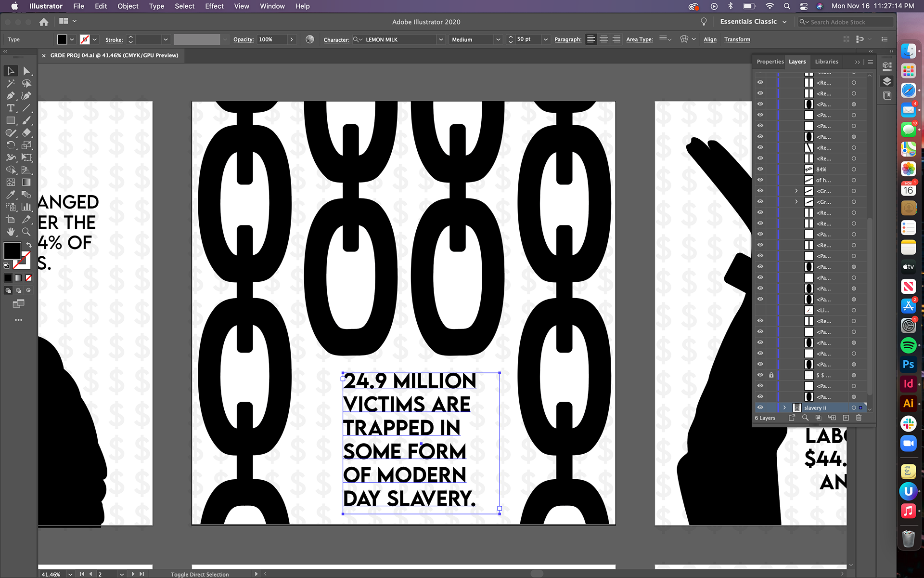Select the Direct Selection tool
924x578 pixels.
click(26, 71)
